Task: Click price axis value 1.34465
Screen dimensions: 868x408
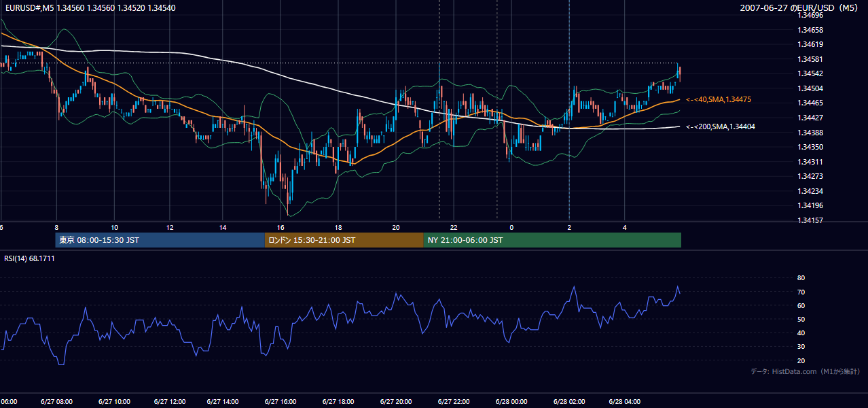Action: pos(810,103)
